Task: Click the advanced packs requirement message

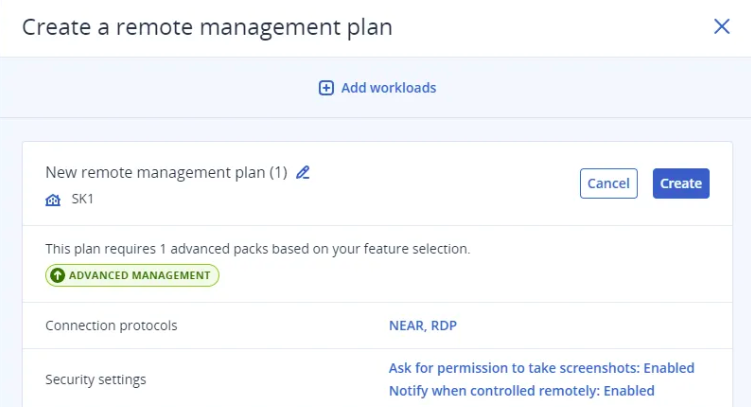Action: (x=258, y=248)
